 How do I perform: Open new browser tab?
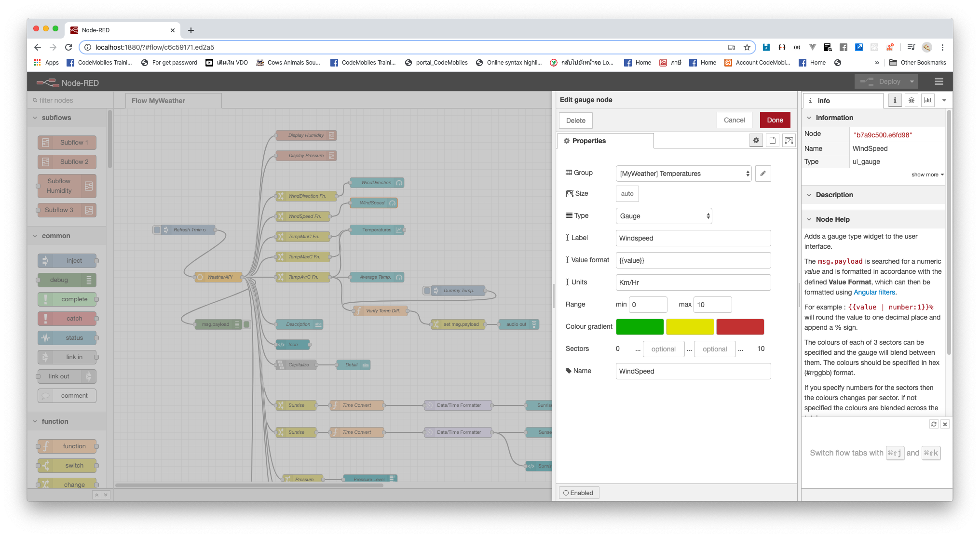pyautogui.click(x=191, y=30)
